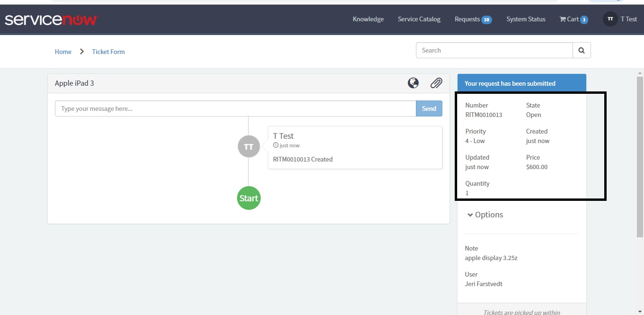
Task: Click the Requests count badge showing 10
Action: click(x=486, y=20)
